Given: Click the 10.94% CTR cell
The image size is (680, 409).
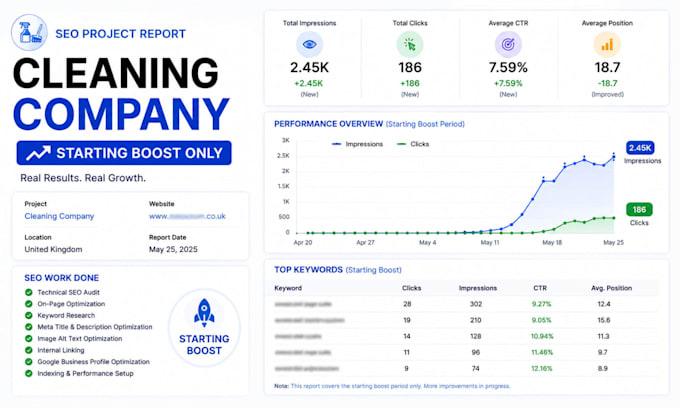Looking at the screenshot, I should [x=542, y=336].
